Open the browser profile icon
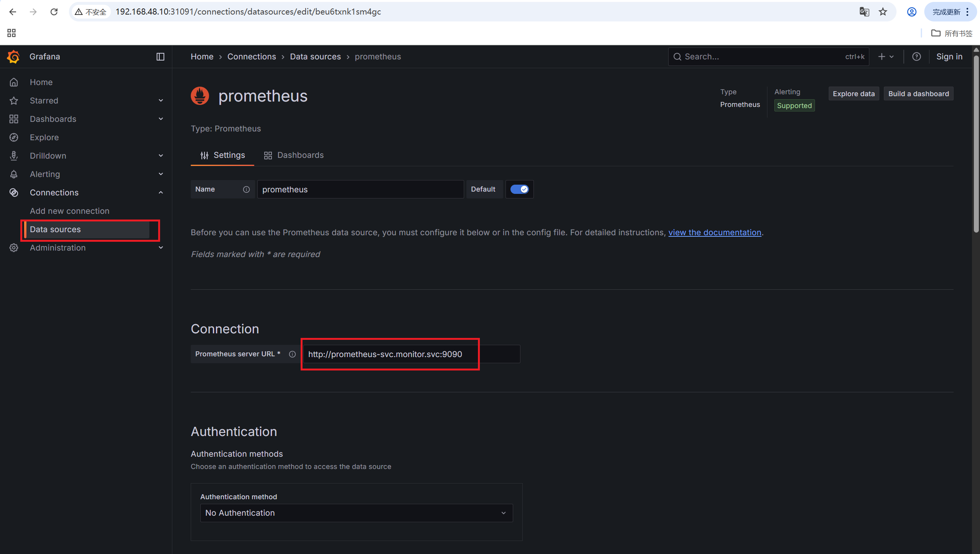Screen dimensions: 980x554 [x=911, y=12]
